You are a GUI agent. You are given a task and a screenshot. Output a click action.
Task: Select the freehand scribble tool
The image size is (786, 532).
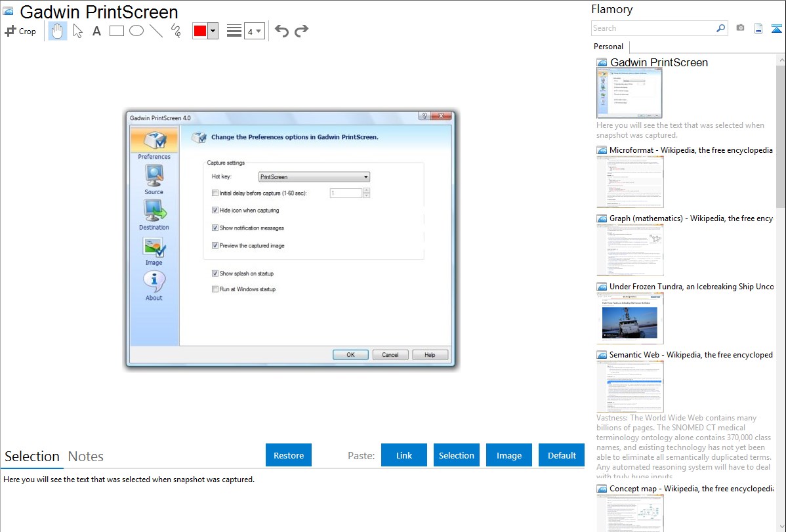pos(176,31)
